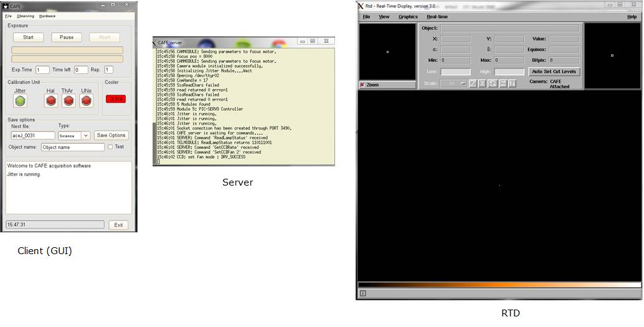Open the Observing menu in CAFE
The image size is (644, 327).
tap(26, 16)
